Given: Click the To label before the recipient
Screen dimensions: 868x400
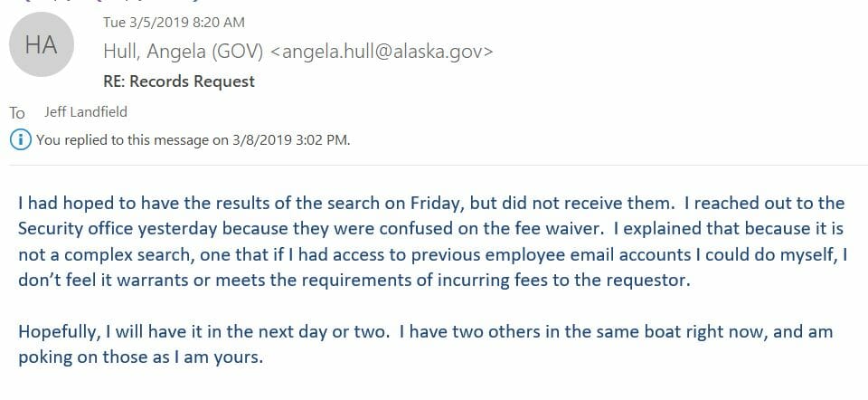Looking at the screenshot, I should click(16, 113).
